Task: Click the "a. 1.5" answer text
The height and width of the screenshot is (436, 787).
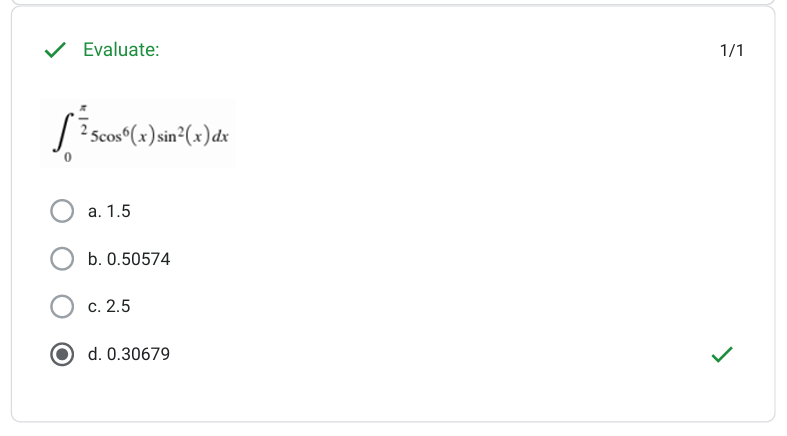Action: point(109,211)
